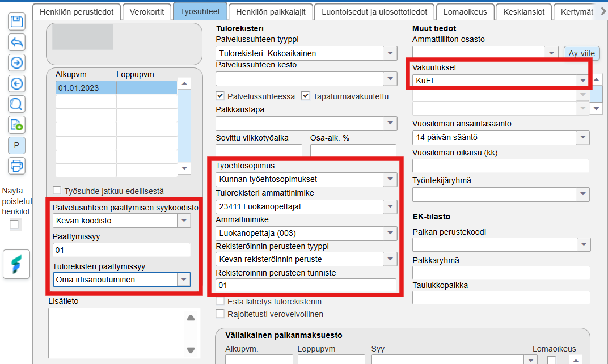Screen dimensions: 608x364
Task: Click the add new document icon
Action: 16,125
